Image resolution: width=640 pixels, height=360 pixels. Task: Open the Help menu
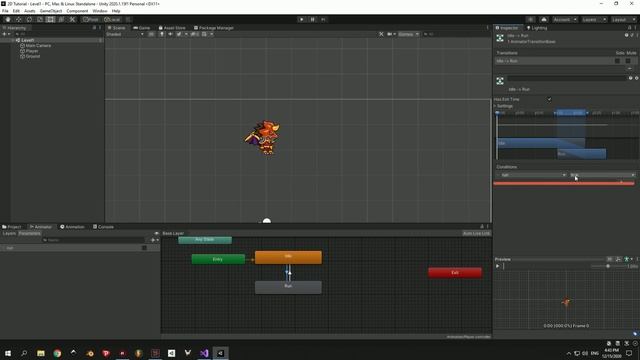tap(116, 11)
